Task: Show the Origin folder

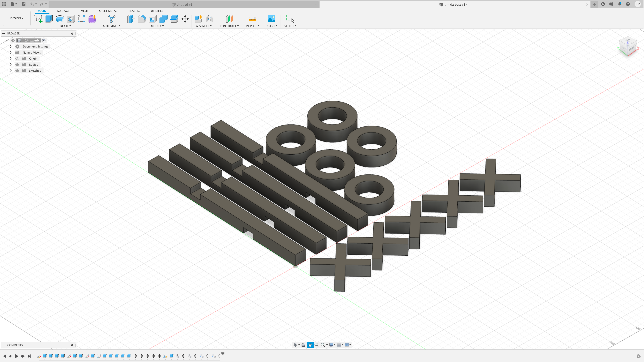Action: click(x=17, y=58)
